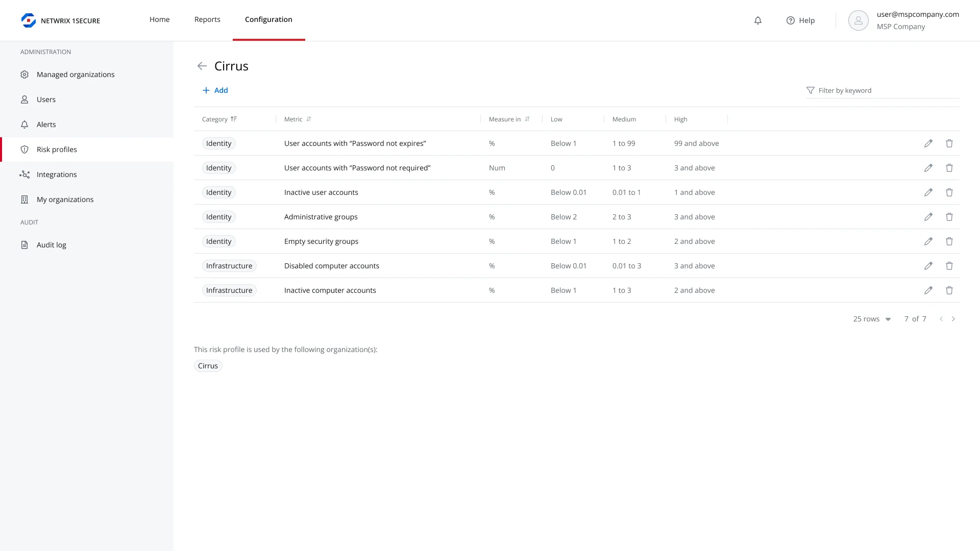
Task: Open My organizations in the sidebar
Action: pyautogui.click(x=87, y=199)
